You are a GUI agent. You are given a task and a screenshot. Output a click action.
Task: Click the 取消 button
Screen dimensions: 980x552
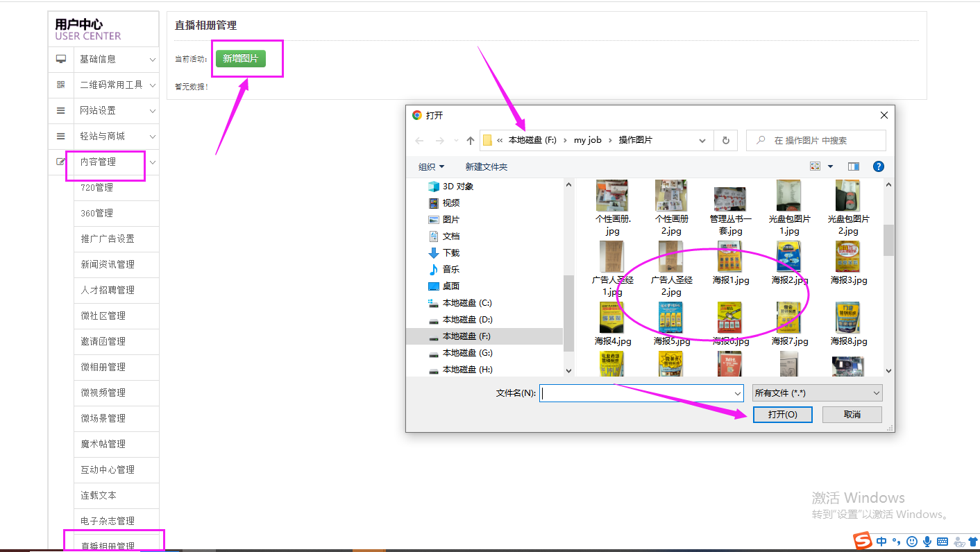852,414
